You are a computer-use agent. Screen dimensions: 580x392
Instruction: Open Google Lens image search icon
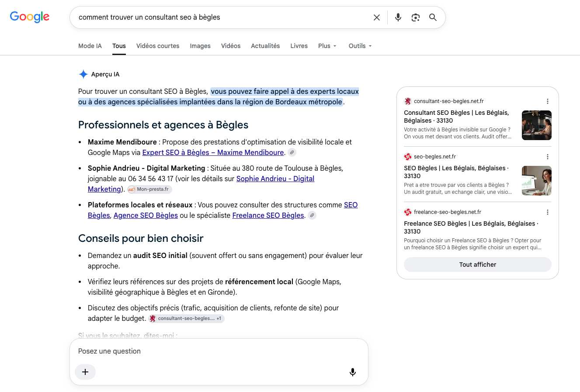[416, 17]
